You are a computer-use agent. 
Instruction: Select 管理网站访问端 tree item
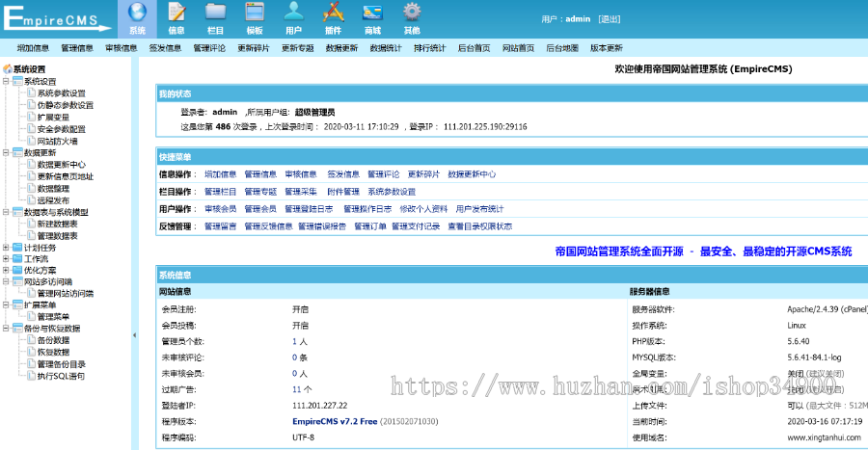point(66,294)
